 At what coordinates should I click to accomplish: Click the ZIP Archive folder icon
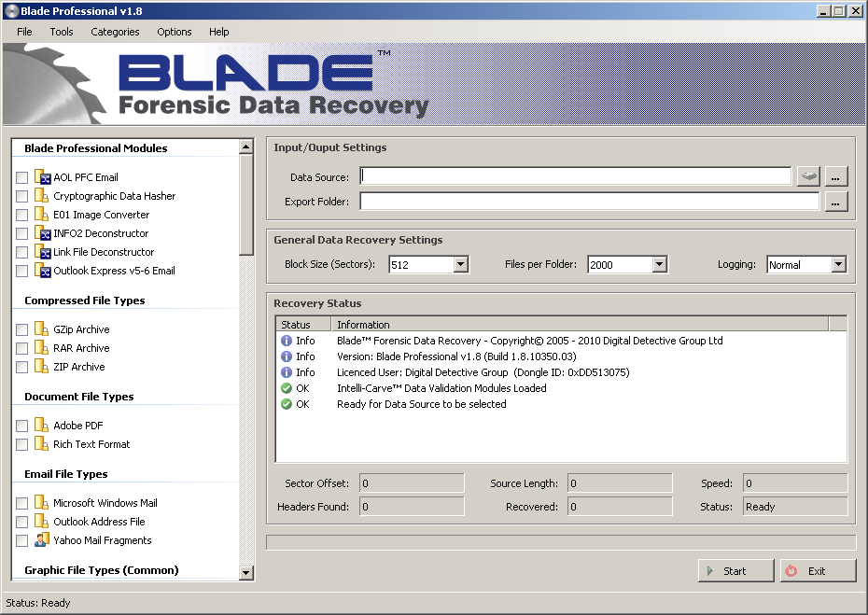[x=41, y=367]
